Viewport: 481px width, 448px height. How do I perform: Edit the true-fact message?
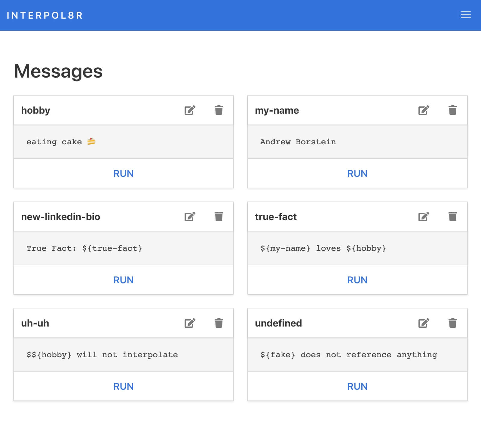coord(424,217)
